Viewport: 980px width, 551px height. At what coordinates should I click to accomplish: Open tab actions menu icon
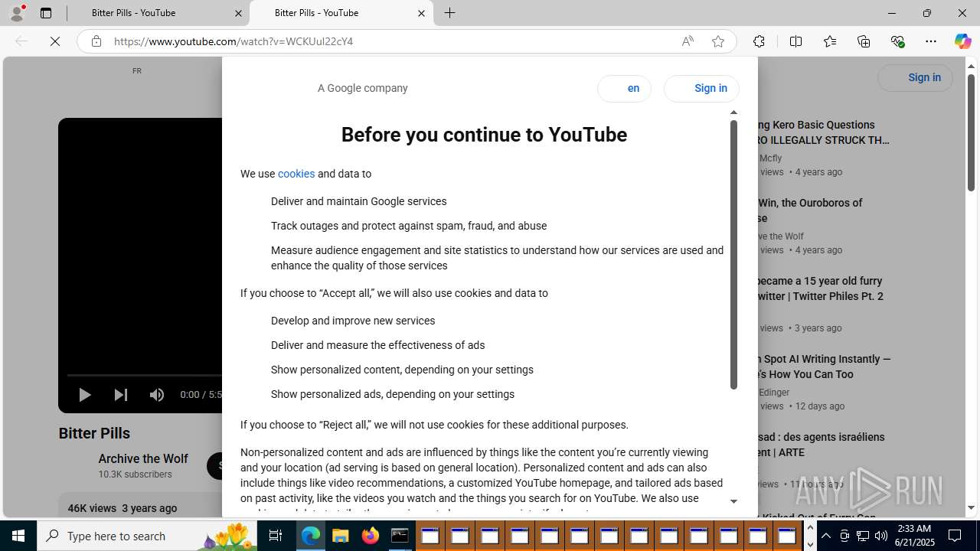point(46,13)
